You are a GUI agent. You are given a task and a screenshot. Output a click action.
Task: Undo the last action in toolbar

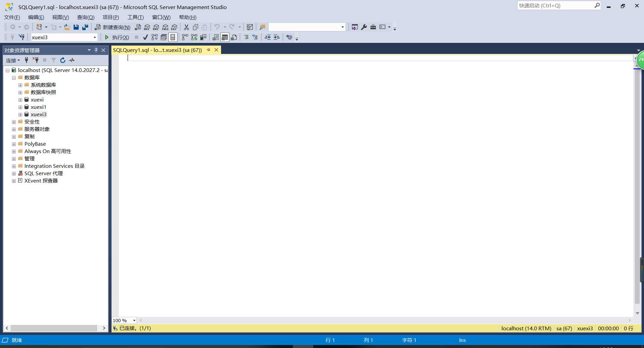tap(217, 27)
